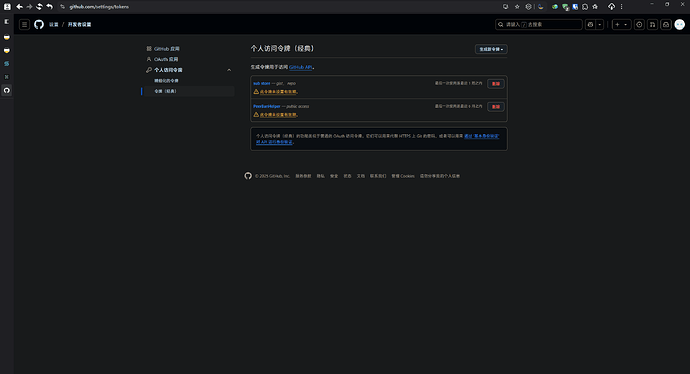Click the moon-shaped icon in the address bar
The image size is (690, 374).
coord(541,7)
